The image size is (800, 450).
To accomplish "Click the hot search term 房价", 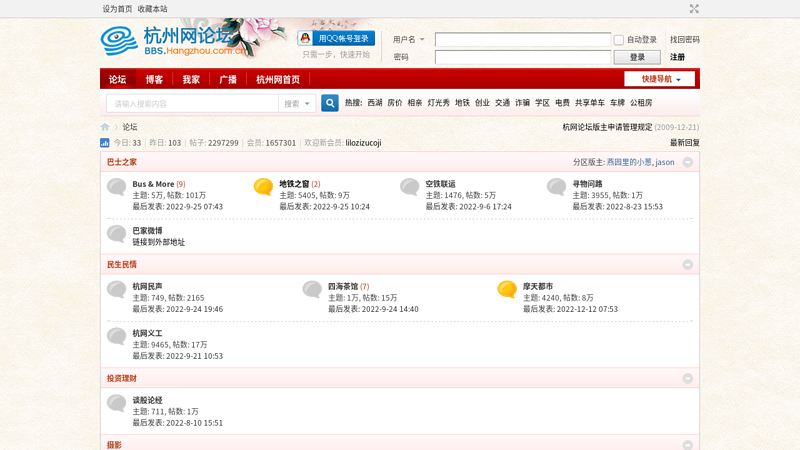I will coord(395,103).
